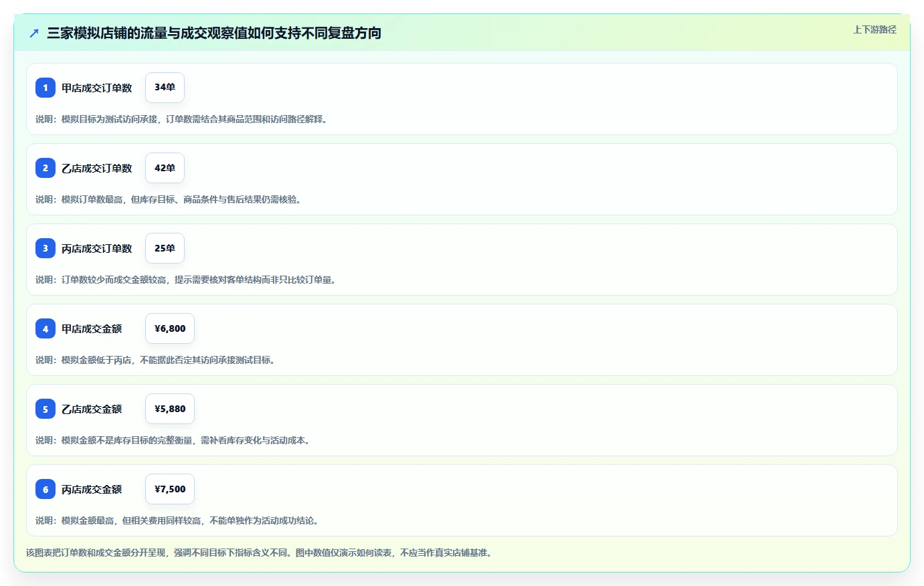Screen dimensions: 924x586
Task: Click the 丙店成交金额 label
Action: (x=92, y=489)
